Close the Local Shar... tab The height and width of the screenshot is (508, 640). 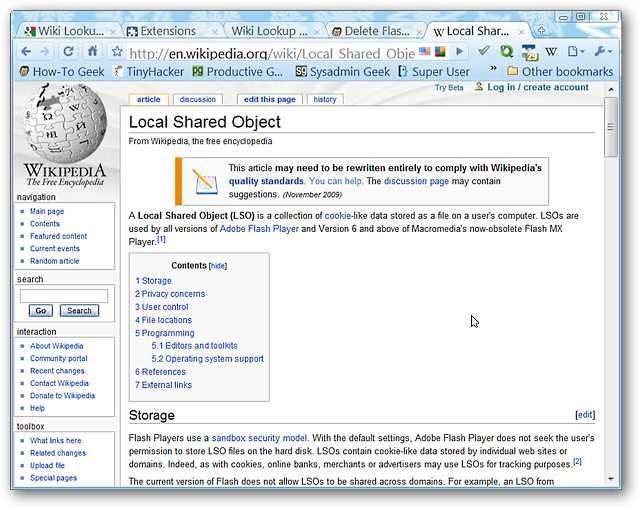tap(521, 31)
